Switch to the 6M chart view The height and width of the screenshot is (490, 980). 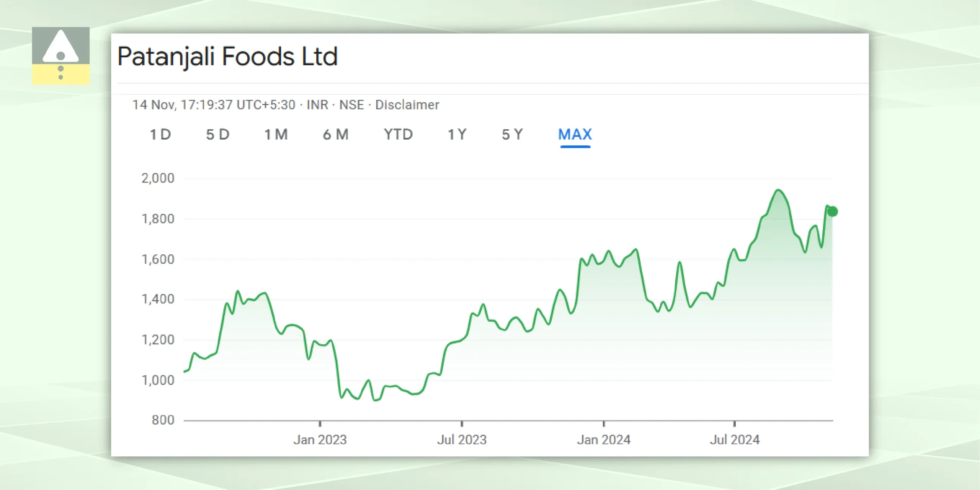click(336, 135)
